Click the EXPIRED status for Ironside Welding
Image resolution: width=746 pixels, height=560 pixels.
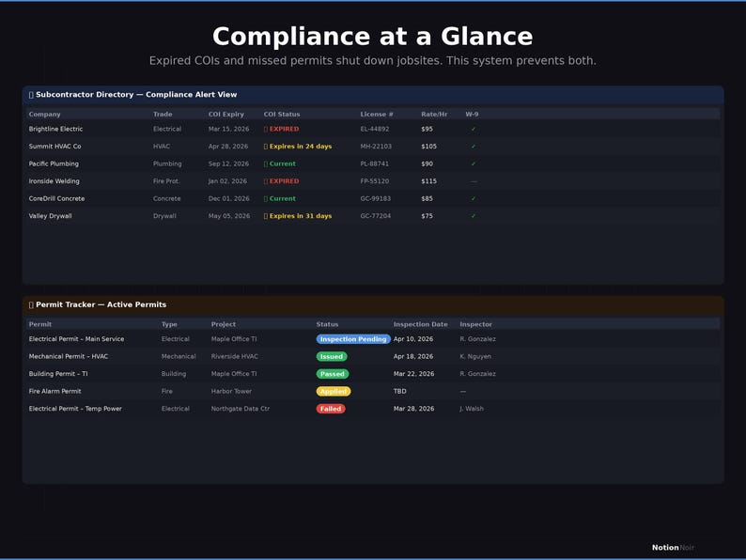click(282, 181)
